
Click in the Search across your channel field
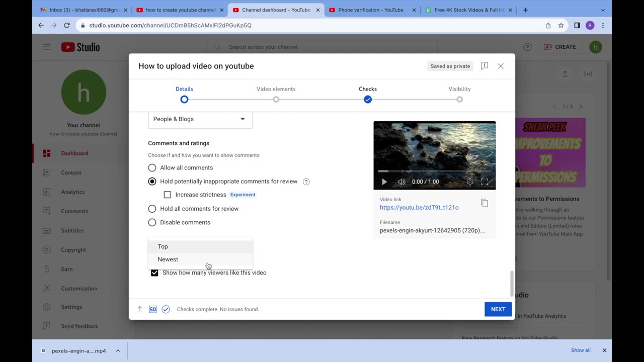[x=322, y=47]
